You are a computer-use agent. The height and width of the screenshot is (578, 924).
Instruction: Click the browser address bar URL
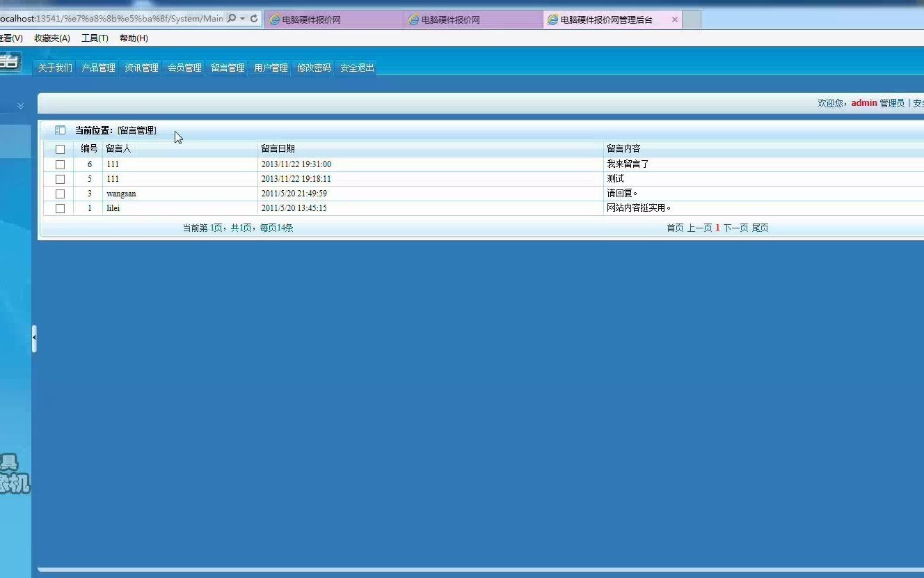pyautogui.click(x=111, y=19)
